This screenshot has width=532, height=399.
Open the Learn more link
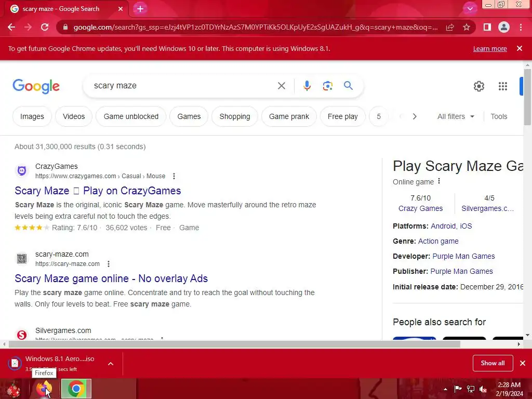pos(490,48)
